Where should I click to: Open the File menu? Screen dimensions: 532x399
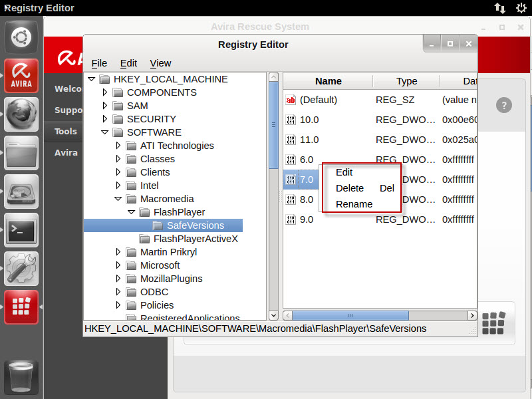pos(99,63)
